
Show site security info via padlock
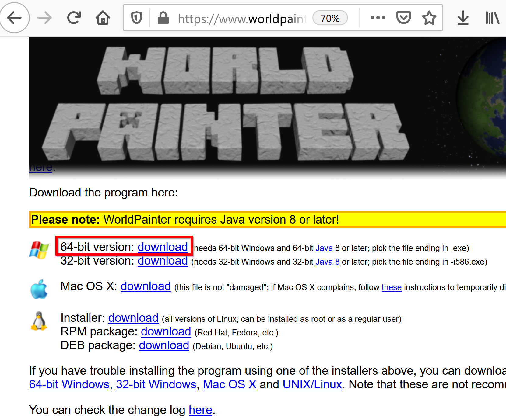163,18
